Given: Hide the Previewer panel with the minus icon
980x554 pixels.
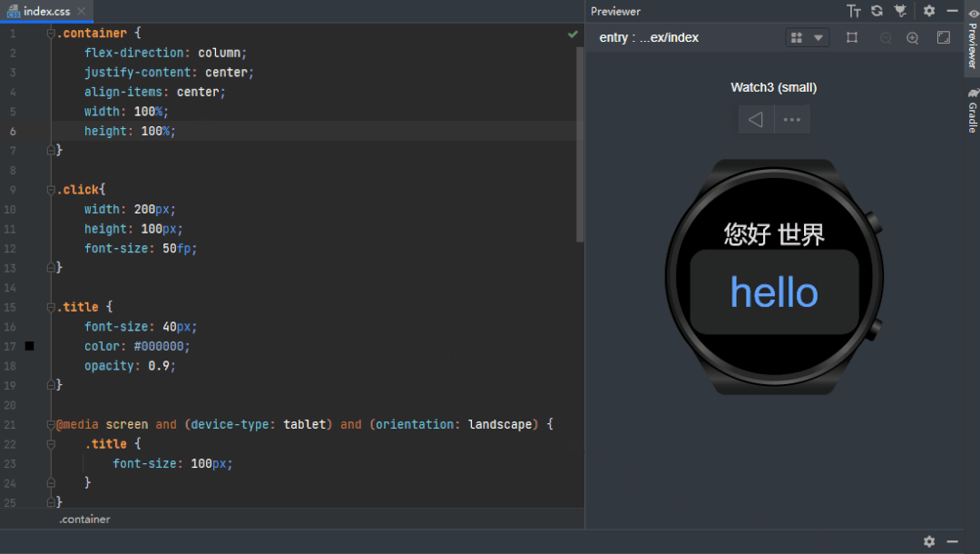Looking at the screenshot, I should coord(953,11).
